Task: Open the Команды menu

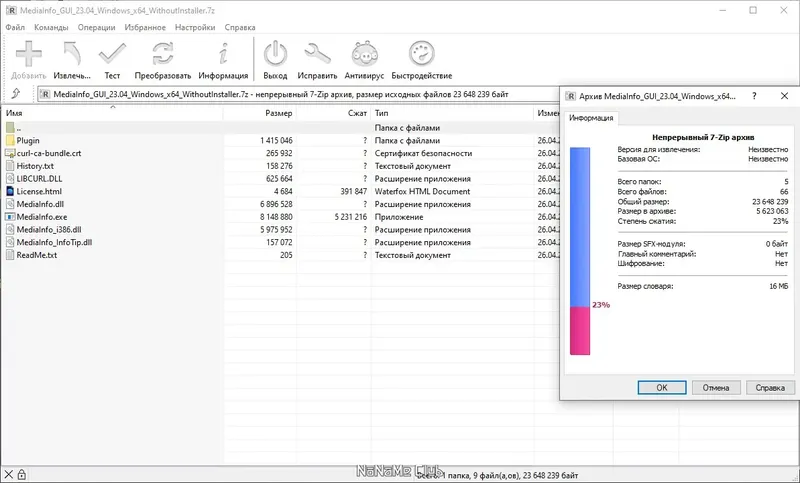Action: 51,28
